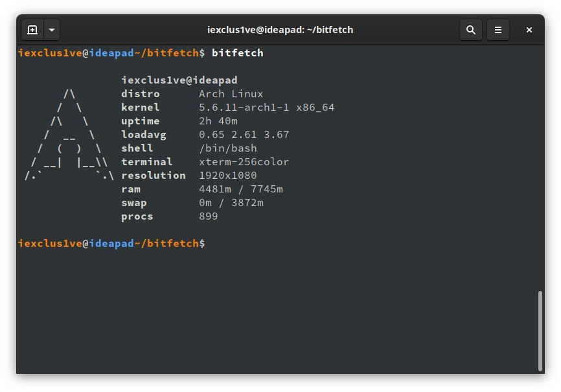Image resolution: width=561 pixels, height=392 pixels.
Task: Select the Arch Linux value
Action: coord(231,94)
